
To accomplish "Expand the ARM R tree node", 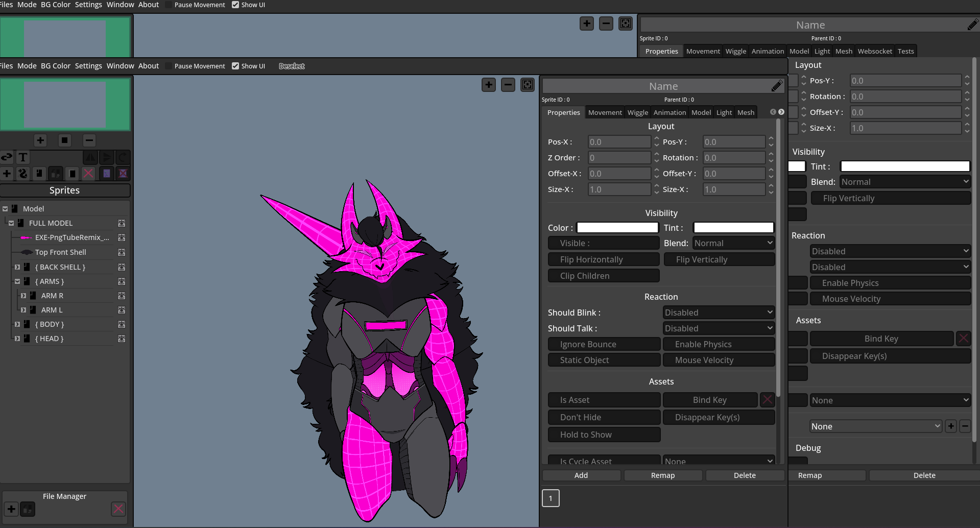I will click(x=23, y=296).
